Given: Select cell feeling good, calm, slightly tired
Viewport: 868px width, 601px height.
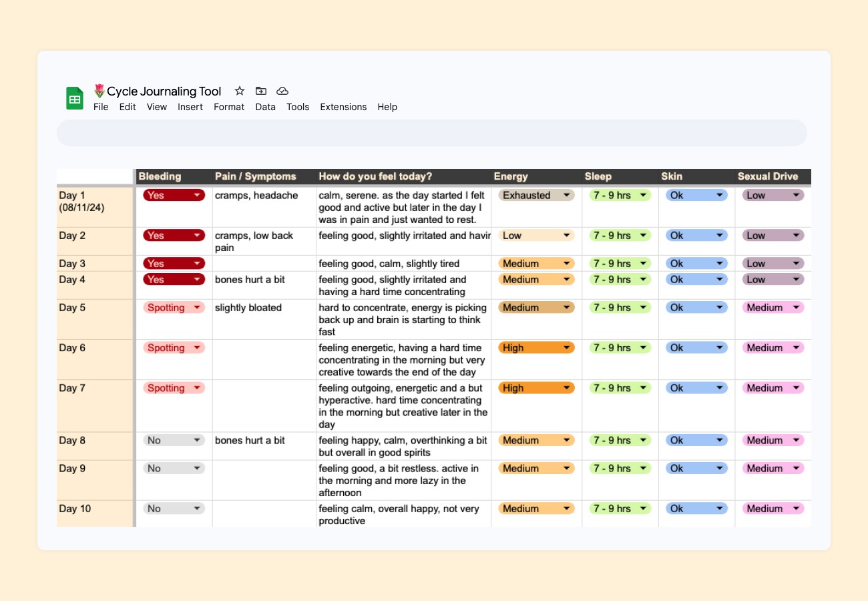Looking at the screenshot, I should tap(404, 263).
